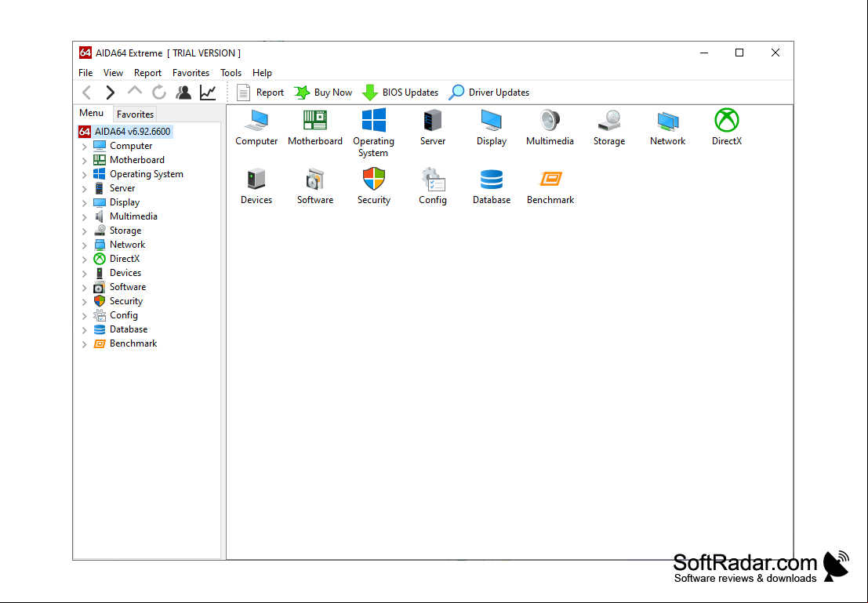Select Config in the sidebar tree
The height and width of the screenshot is (603, 868).
(116, 315)
